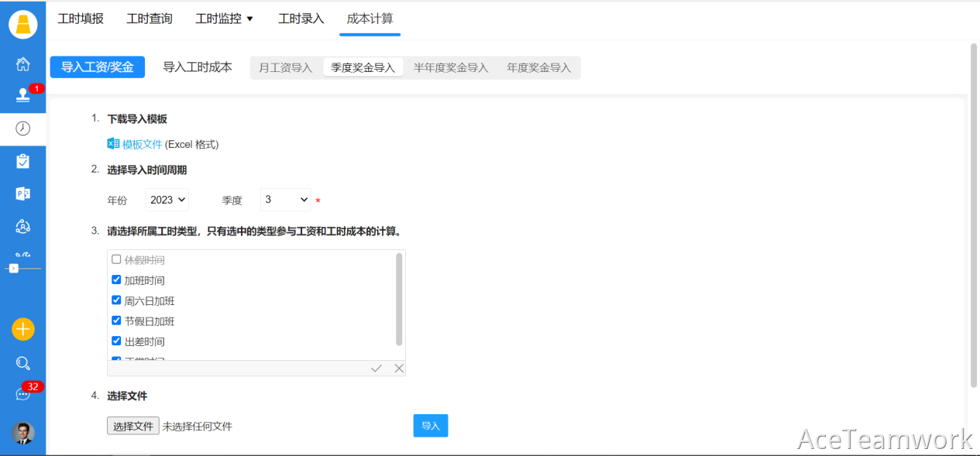Click the sidebar width slider handle
The image size is (980, 456).
click(x=14, y=268)
